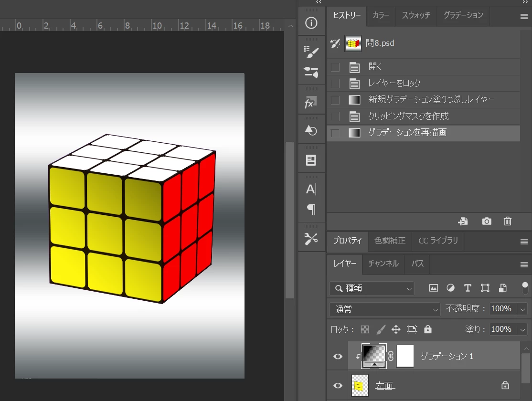Toggle layer filtering on/off switch

point(524,288)
